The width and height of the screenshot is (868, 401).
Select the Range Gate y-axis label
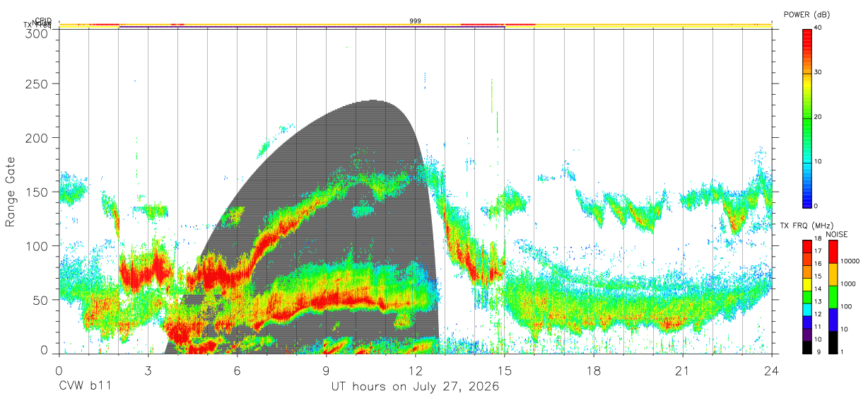click(11, 192)
